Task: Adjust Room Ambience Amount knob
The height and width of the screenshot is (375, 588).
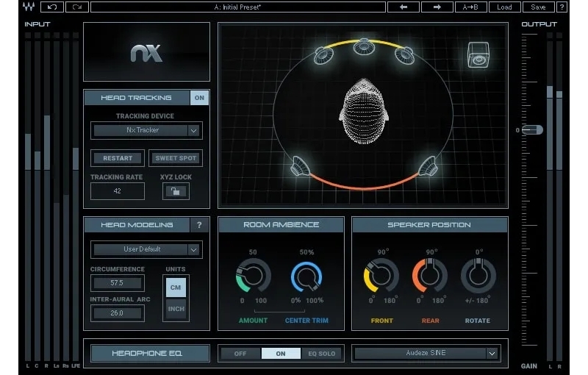Action: 253,276
